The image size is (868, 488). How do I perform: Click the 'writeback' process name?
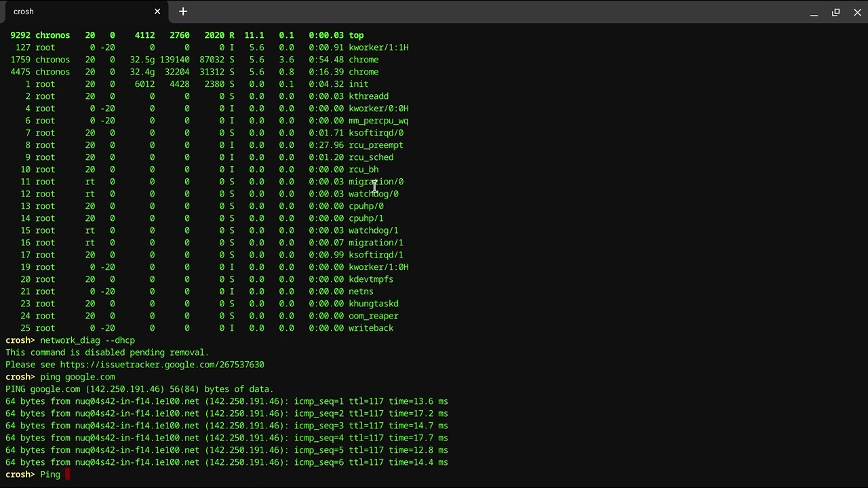pyautogui.click(x=371, y=328)
